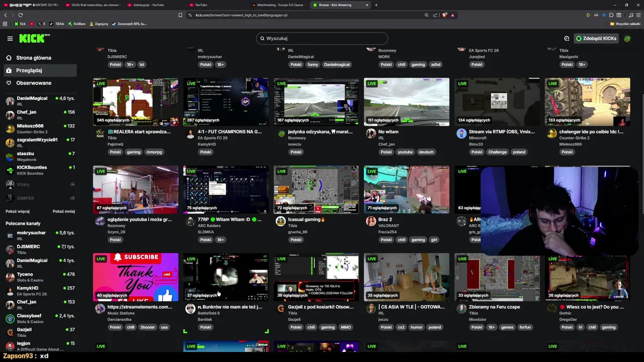Image resolution: width=644 pixels, height=362 pixels.
Task: Open the hamburger menu beside the Kick logo
Action: coord(10,38)
